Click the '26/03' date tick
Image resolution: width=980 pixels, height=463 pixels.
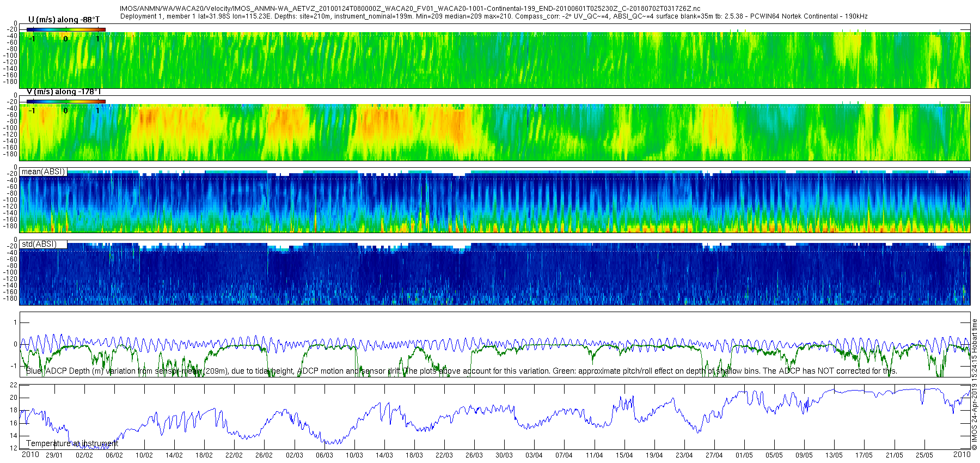point(474,455)
